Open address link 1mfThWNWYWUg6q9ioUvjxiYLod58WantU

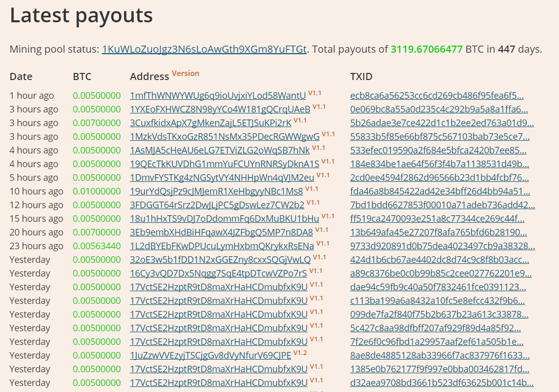coord(218,96)
